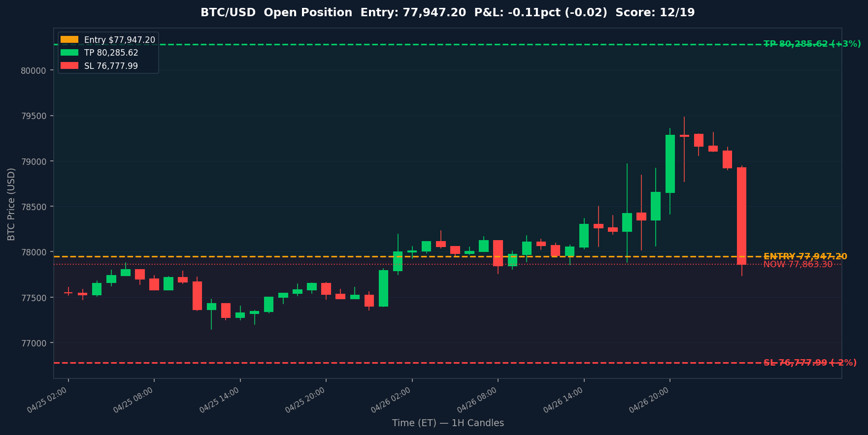Screen dimensions: 868x435
Task: Click the 77000 y-axis tick label
Action: click(33, 343)
